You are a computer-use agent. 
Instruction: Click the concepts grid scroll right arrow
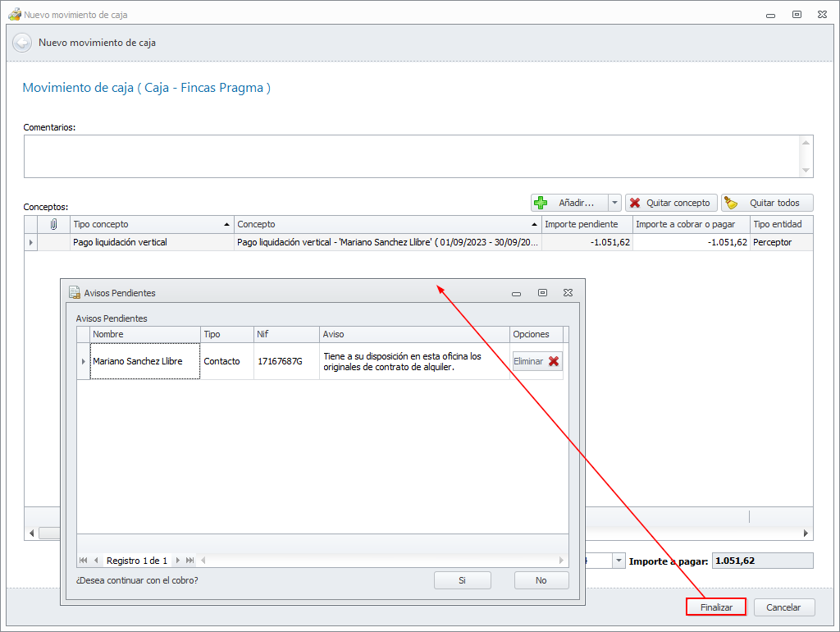tap(806, 533)
